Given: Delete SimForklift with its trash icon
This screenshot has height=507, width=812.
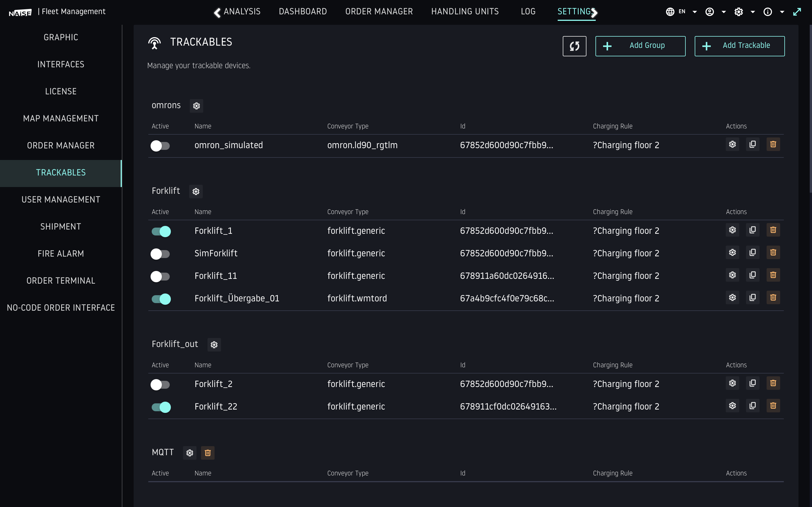Looking at the screenshot, I should click(773, 252).
